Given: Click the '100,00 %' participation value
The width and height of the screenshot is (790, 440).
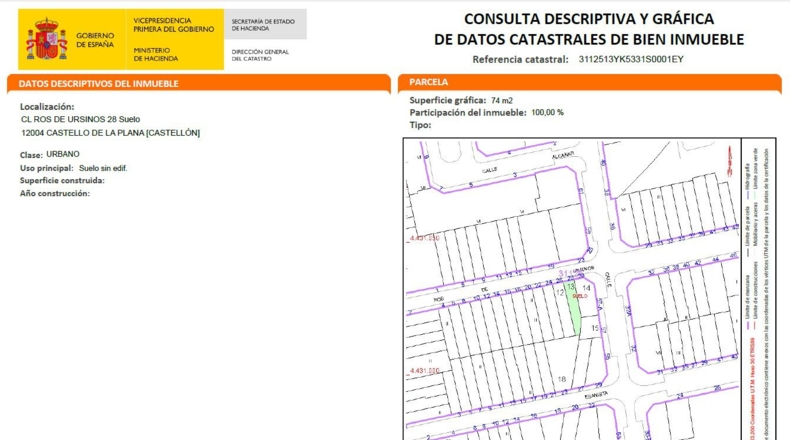Looking at the screenshot, I should 548,113.
